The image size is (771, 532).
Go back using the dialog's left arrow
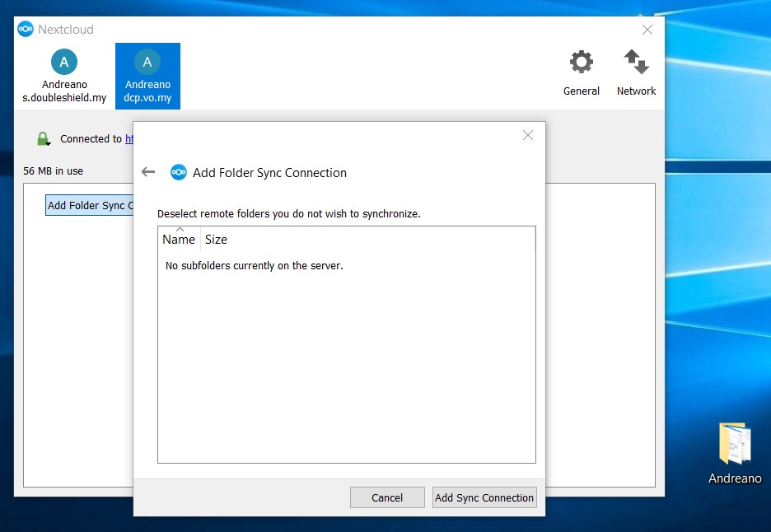148,172
